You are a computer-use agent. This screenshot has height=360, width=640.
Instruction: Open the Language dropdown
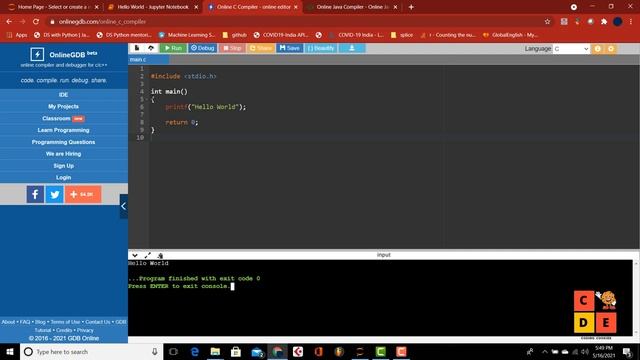571,49
